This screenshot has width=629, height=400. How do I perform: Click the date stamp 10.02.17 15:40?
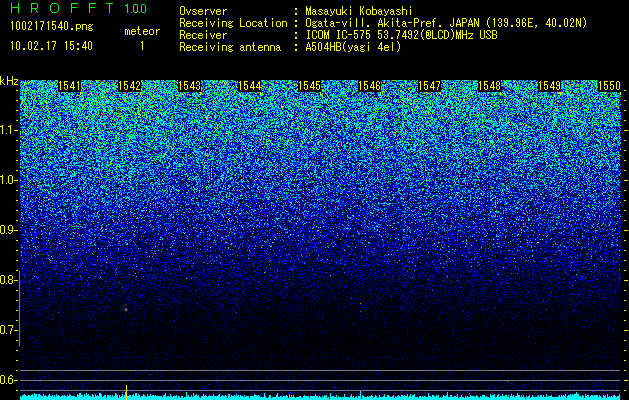(x=51, y=46)
